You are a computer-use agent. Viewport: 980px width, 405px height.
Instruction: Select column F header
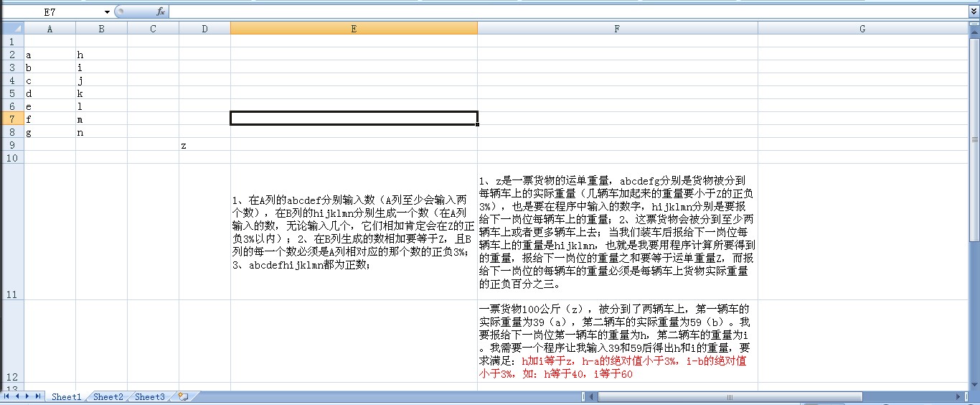(618, 29)
